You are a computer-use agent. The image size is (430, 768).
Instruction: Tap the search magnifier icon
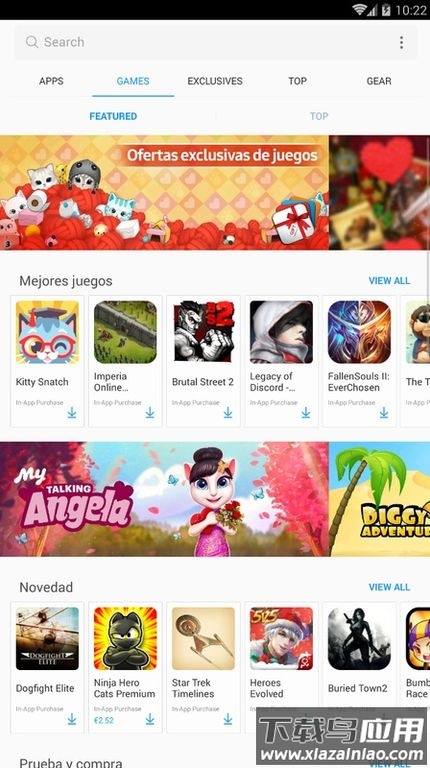[x=32, y=42]
